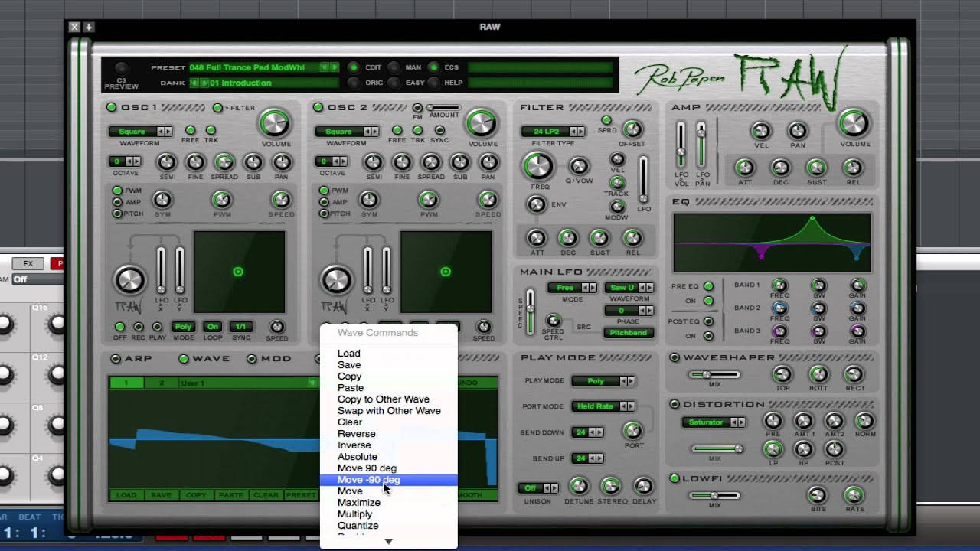Click the C3 Preview button

121,68
